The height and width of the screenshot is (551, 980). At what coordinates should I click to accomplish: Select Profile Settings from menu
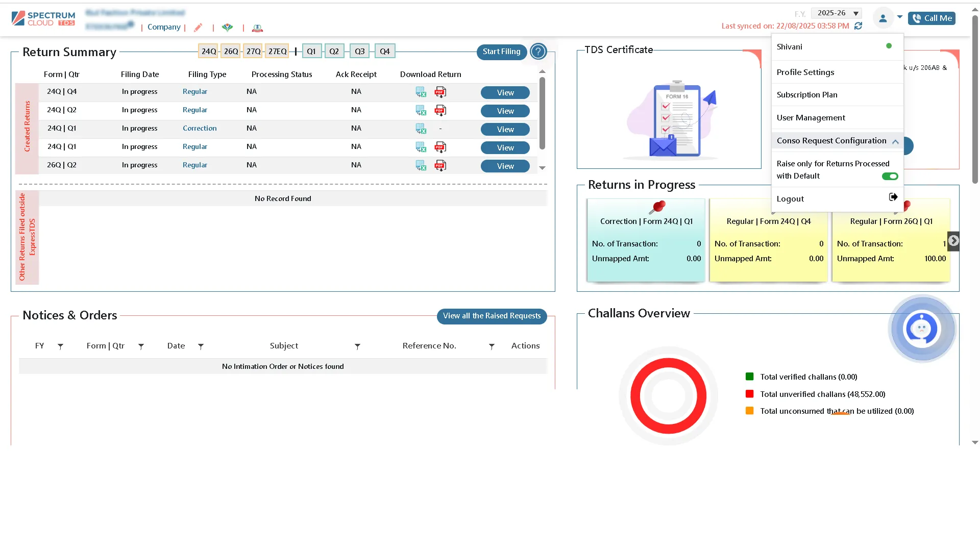(805, 72)
